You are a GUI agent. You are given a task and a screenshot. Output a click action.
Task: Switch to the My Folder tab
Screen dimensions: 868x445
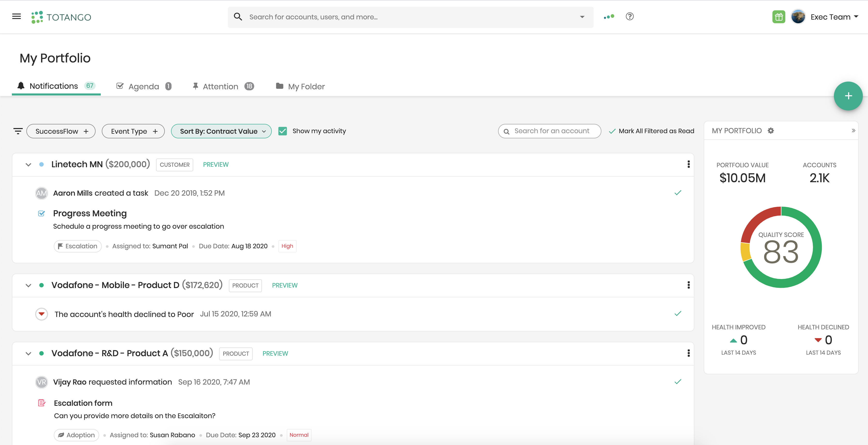click(300, 86)
